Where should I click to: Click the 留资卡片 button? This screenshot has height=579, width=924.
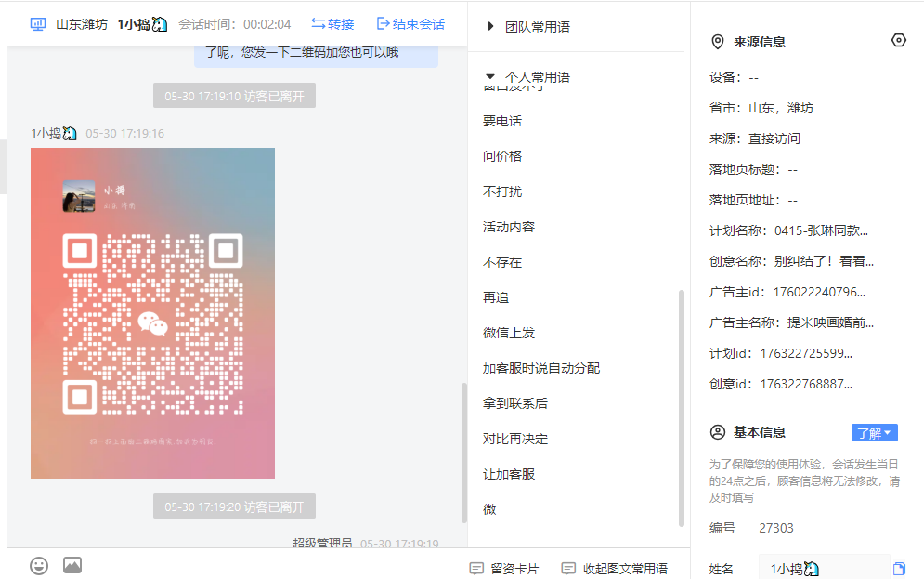(x=504, y=569)
